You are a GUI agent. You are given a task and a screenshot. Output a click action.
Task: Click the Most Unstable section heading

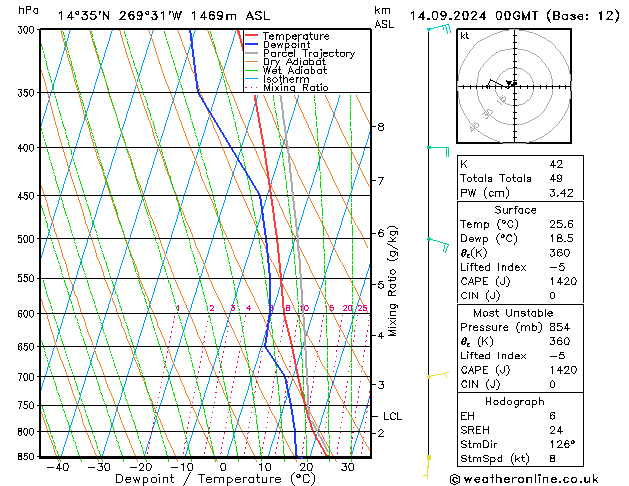coord(513,313)
